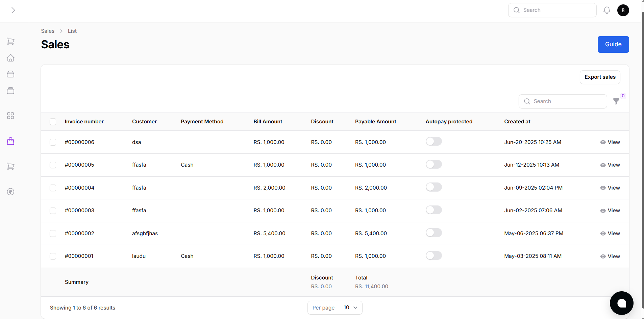Click the Customer column header
This screenshot has height=319, width=644.
coord(144,122)
